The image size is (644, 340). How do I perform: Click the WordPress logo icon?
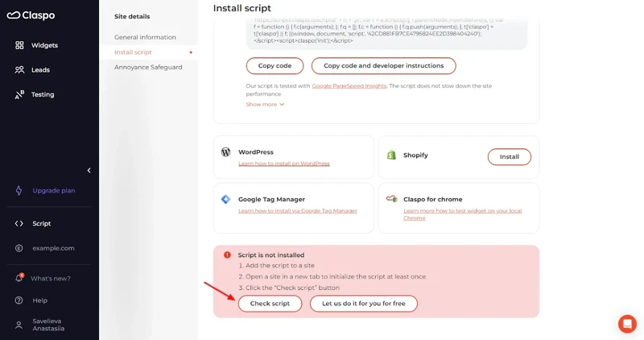pyautogui.click(x=226, y=151)
